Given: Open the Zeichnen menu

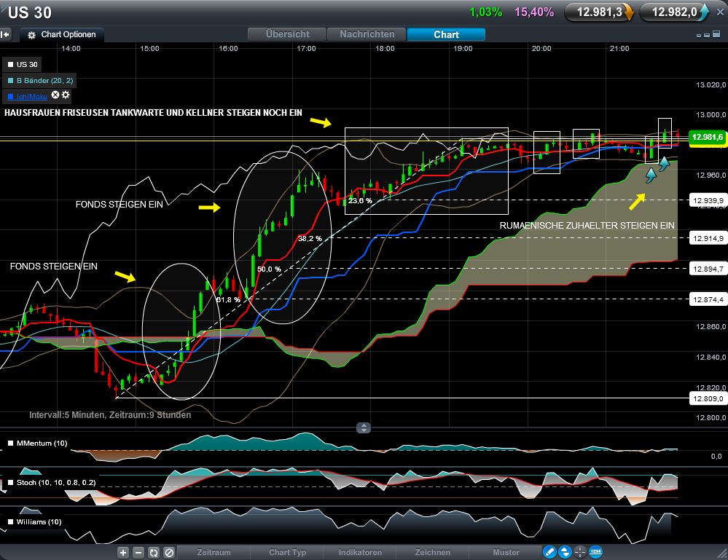Looking at the screenshot, I should click(432, 552).
